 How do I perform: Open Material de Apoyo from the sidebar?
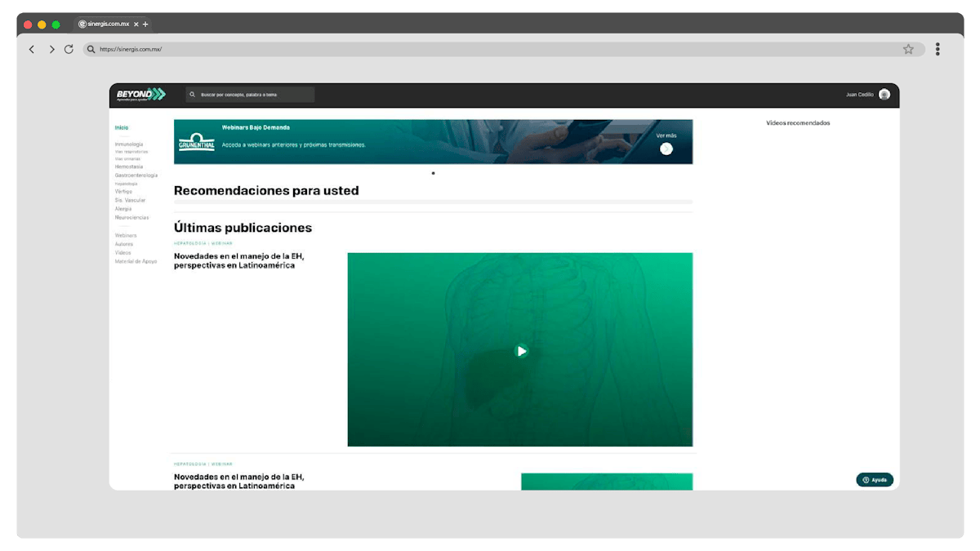(135, 260)
